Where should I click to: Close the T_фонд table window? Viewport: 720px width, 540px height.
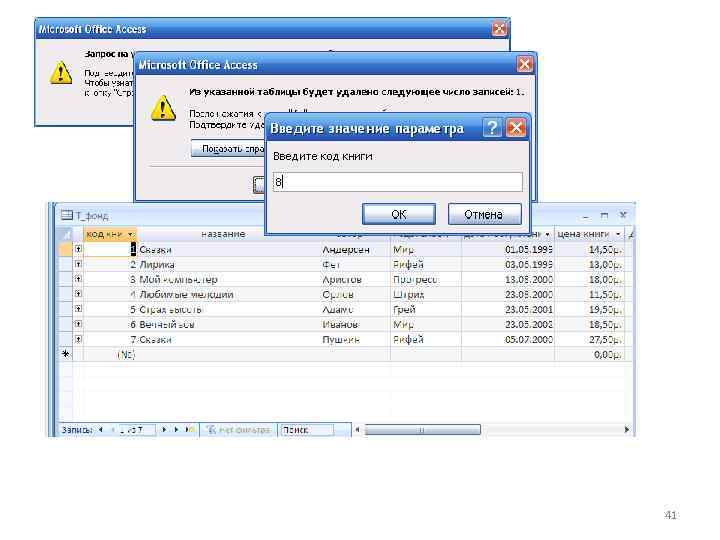623,215
